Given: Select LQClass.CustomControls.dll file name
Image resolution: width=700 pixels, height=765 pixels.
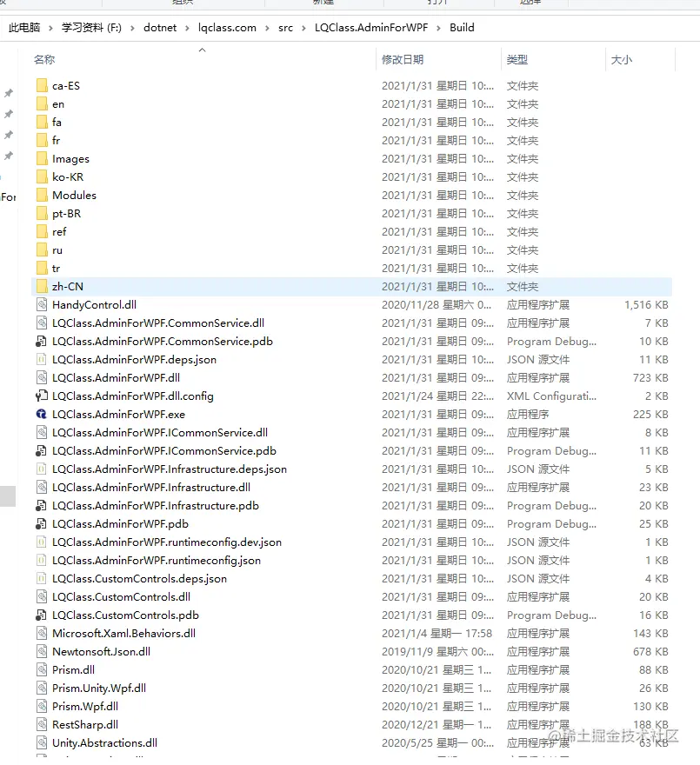Looking at the screenshot, I should [x=121, y=596].
